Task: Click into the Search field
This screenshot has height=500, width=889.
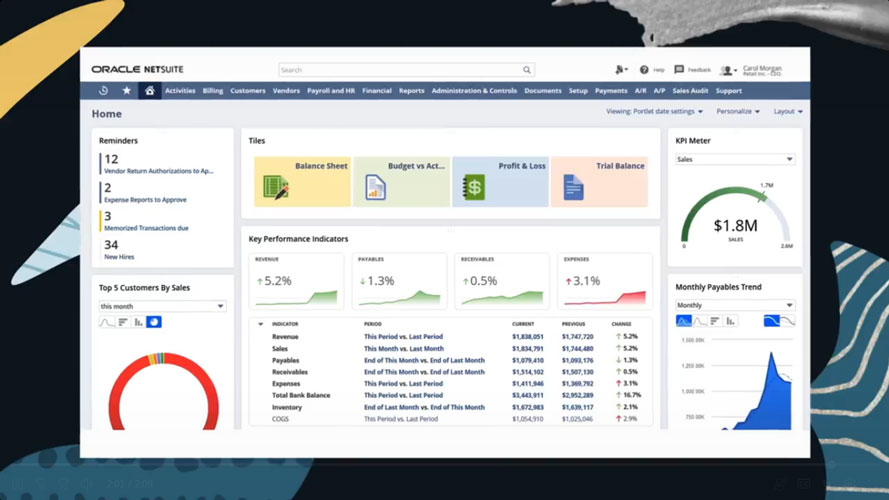Action: tap(400, 70)
